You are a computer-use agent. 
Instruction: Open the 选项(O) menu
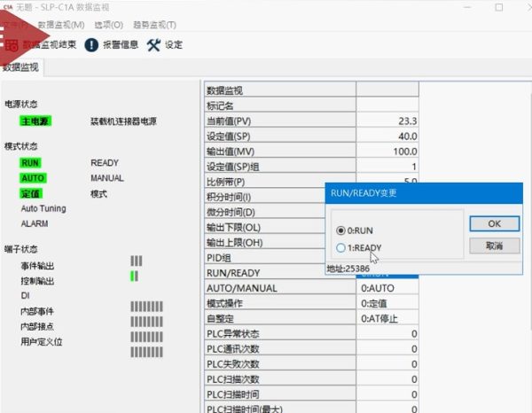point(108,24)
